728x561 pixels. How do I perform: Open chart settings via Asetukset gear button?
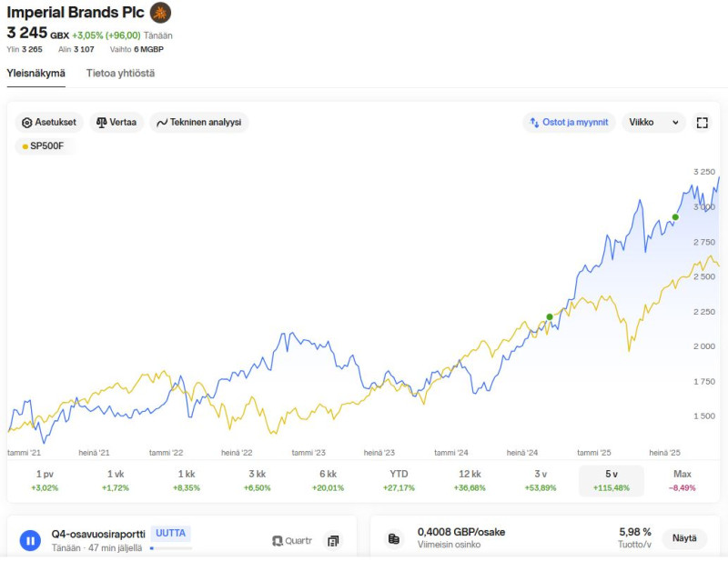49,123
